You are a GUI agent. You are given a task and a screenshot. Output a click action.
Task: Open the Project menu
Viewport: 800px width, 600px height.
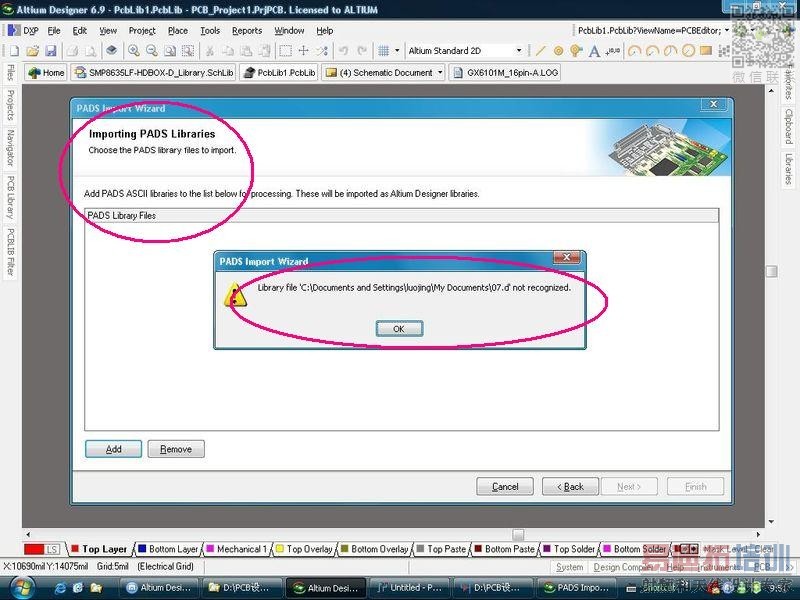click(142, 31)
